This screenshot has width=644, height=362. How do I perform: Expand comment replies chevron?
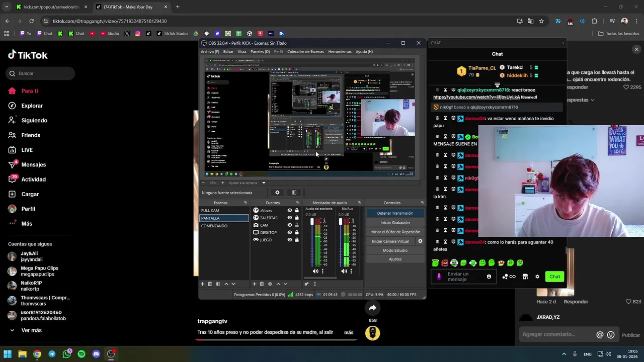pos(592,100)
